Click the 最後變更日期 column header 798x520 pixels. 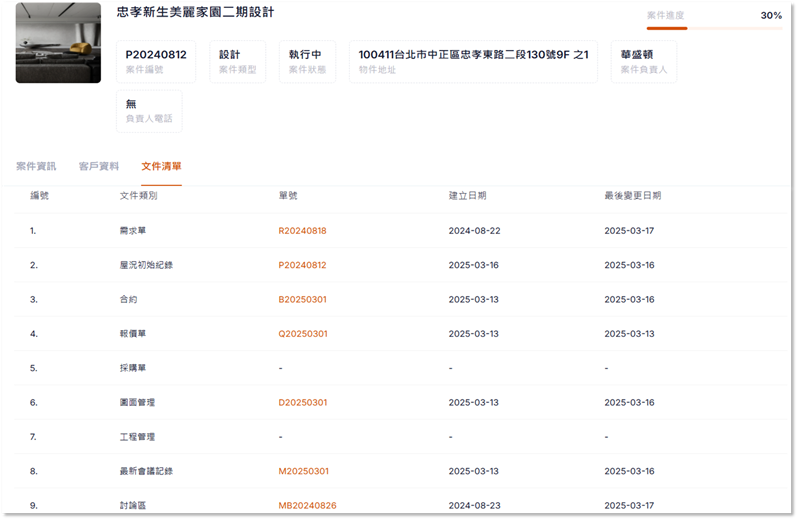(x=632, y=196)
